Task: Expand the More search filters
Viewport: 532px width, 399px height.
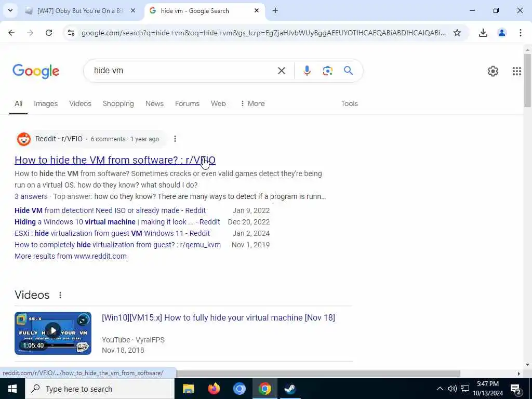Action: pos(252,103)
